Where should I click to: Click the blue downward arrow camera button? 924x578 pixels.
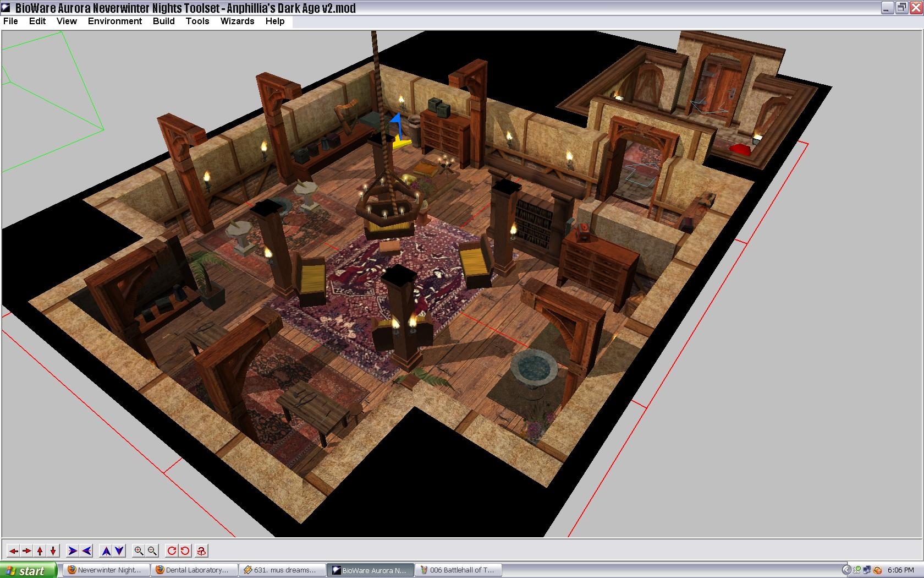point(119,551)
